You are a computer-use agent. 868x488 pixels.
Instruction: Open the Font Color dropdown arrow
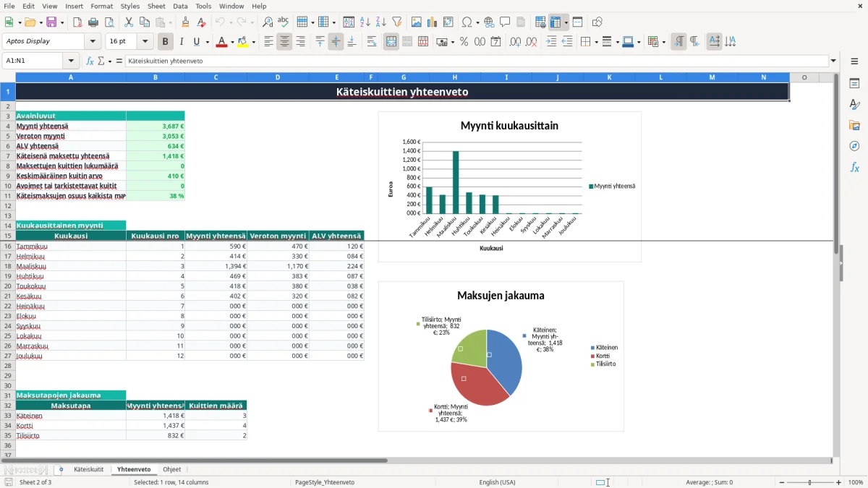tap(233, 42)
